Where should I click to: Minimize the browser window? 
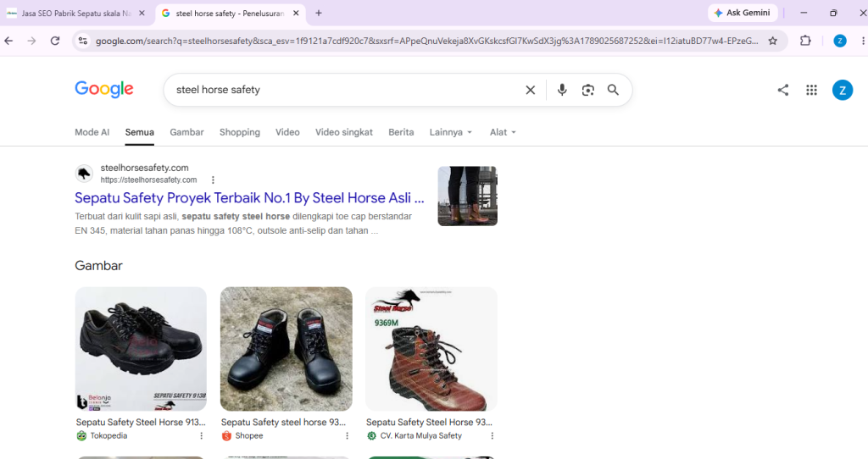pos(804,13)
